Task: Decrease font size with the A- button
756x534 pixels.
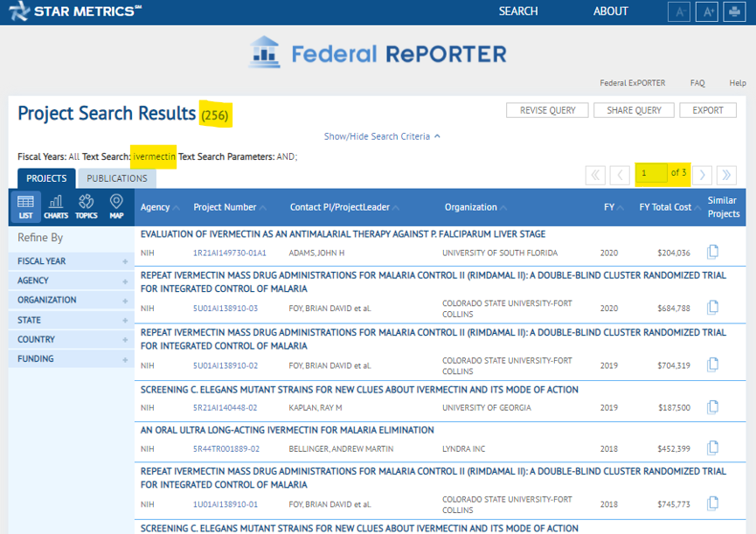Action: tap(679, 12)
